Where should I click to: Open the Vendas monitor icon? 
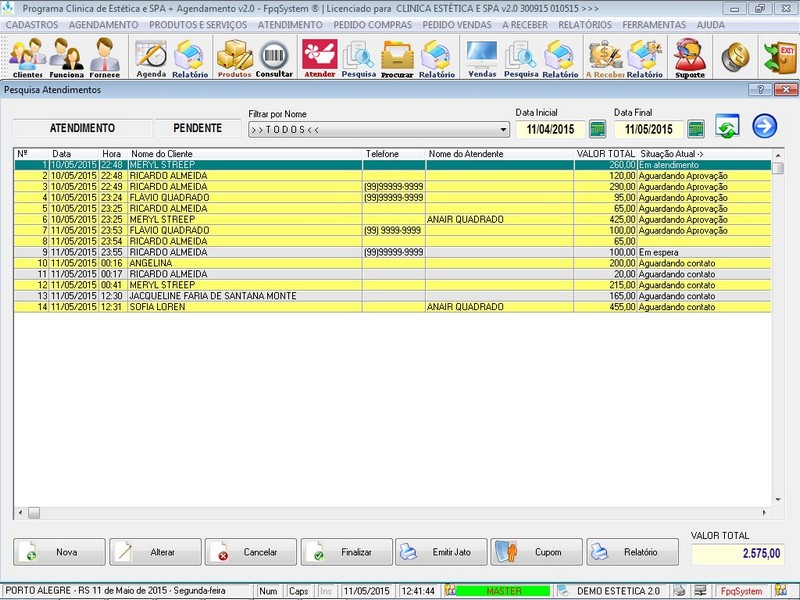pyautogui.click(x=482, y=57)
